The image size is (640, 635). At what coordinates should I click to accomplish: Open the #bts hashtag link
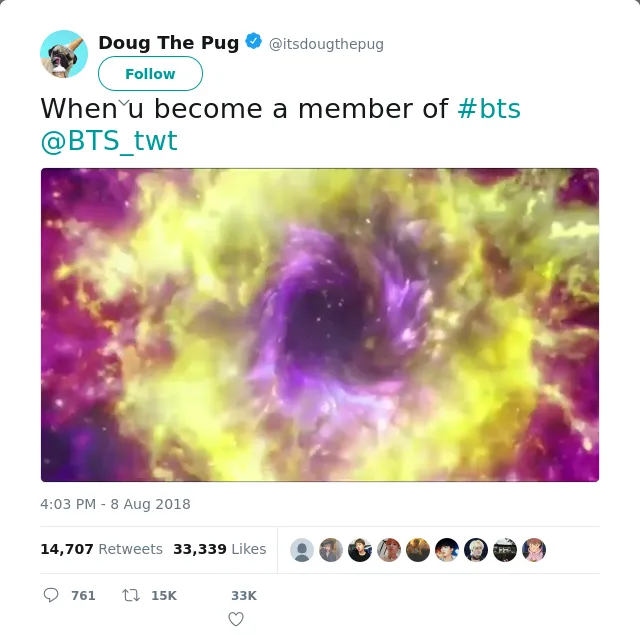pos(489,109)
